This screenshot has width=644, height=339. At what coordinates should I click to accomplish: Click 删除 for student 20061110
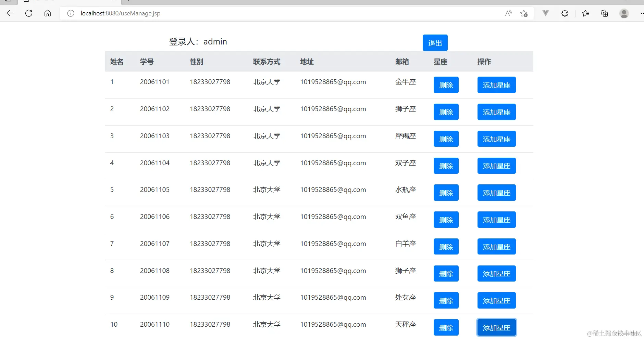point(446,327)
